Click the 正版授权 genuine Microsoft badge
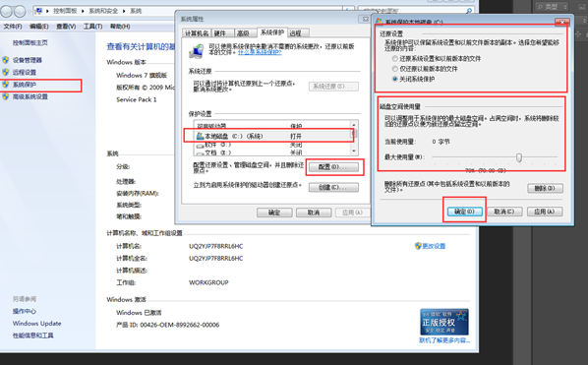The width and height of the screenshot is (588, 365). coord(444,322)
